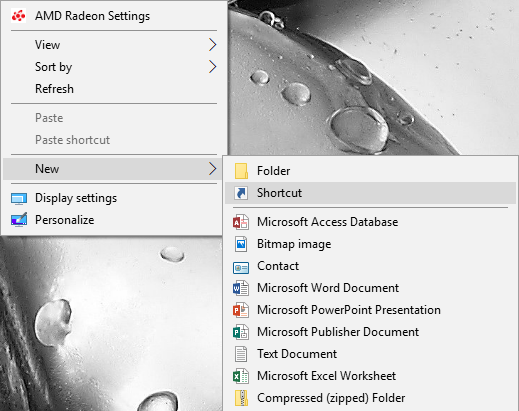Click the Personalize paintbrush icon
The image size is (519, 411).
(19, 220)
